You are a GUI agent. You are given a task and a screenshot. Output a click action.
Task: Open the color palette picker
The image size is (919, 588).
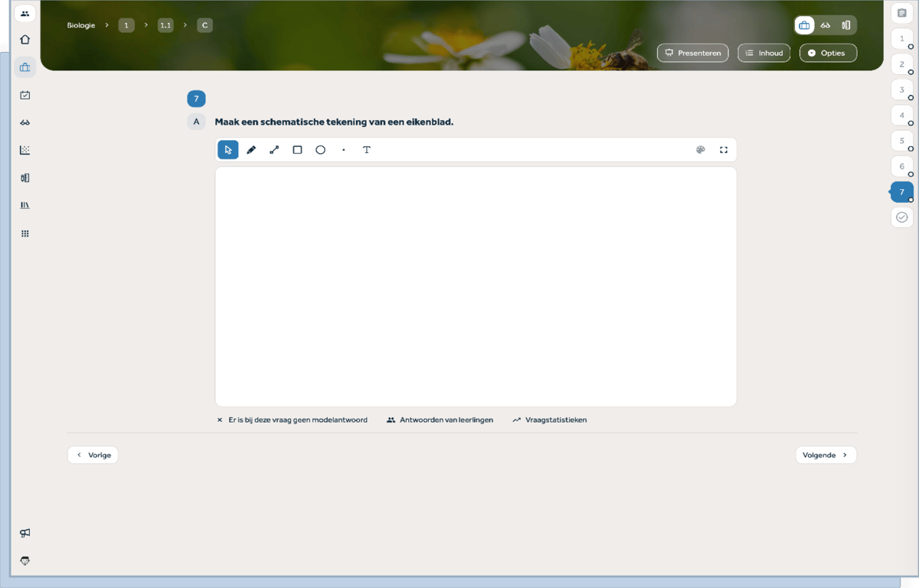(700, 150)
